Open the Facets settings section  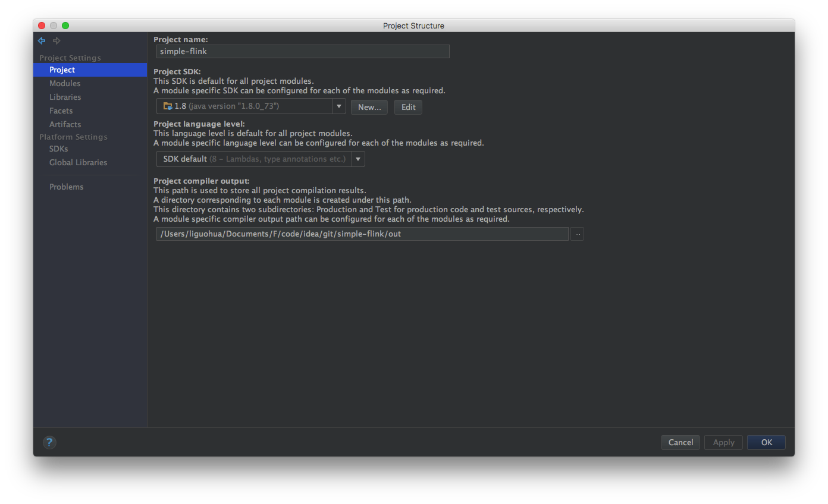61,111
